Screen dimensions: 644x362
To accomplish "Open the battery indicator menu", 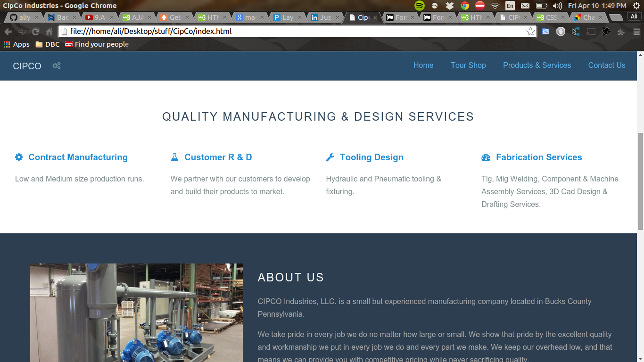I will pos(541,6).
